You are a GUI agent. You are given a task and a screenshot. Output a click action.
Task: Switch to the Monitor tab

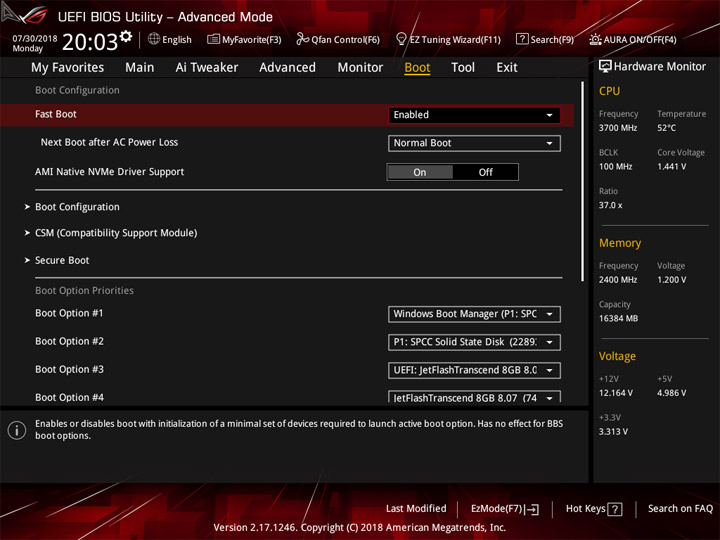(360, 68)
